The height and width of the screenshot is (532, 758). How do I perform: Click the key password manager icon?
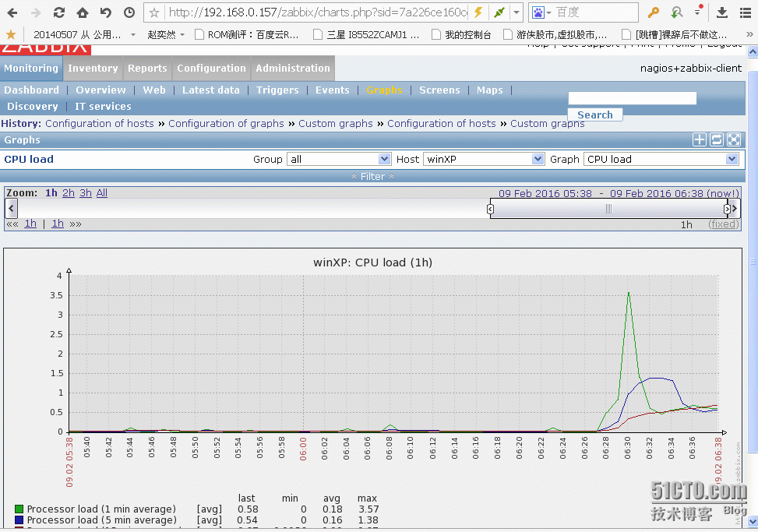coord(653,12)
